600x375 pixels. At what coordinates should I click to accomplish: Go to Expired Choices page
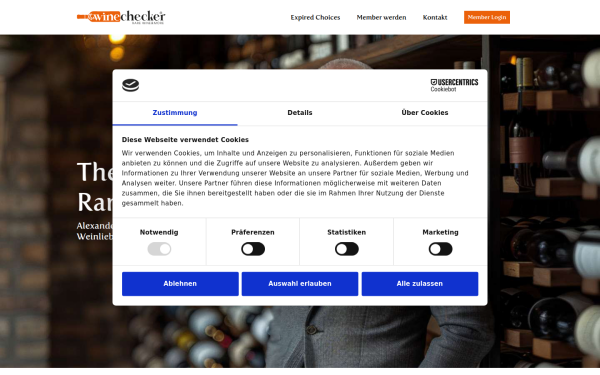[315, 18]
